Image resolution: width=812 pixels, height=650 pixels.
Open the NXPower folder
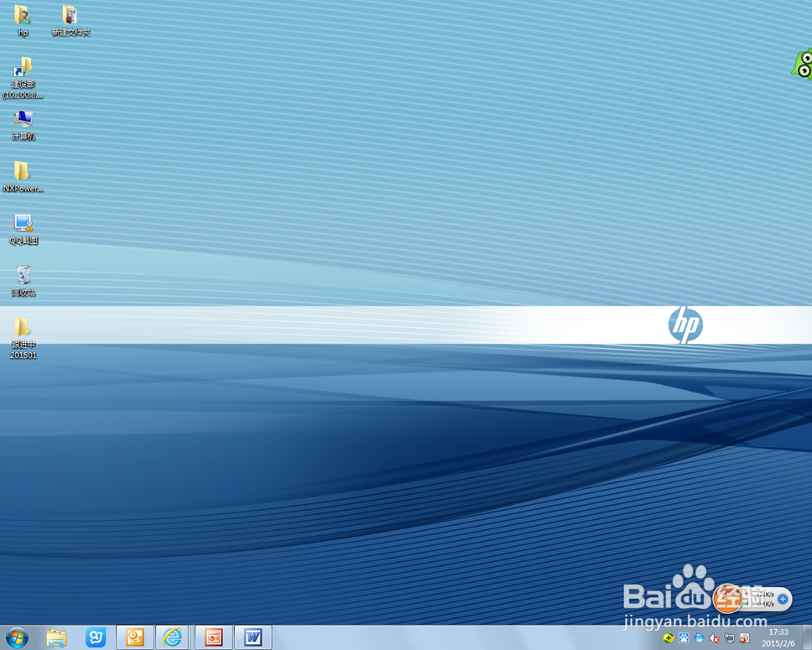23,177
